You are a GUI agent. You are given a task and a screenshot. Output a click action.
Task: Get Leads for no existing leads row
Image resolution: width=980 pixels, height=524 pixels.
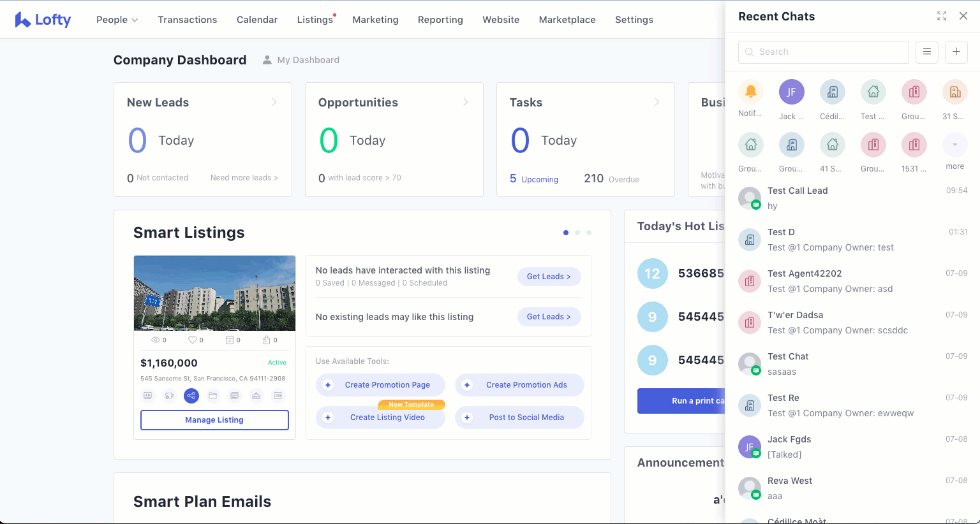pyautogui.click(x=549, y=317)
